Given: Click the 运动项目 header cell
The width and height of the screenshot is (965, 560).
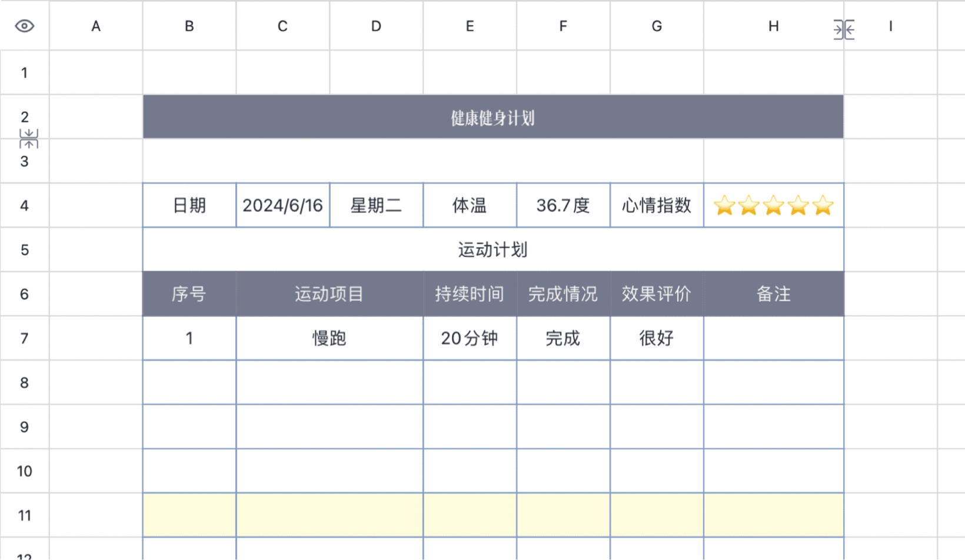Looking at the screenshot, I should [x=330, y=294].
